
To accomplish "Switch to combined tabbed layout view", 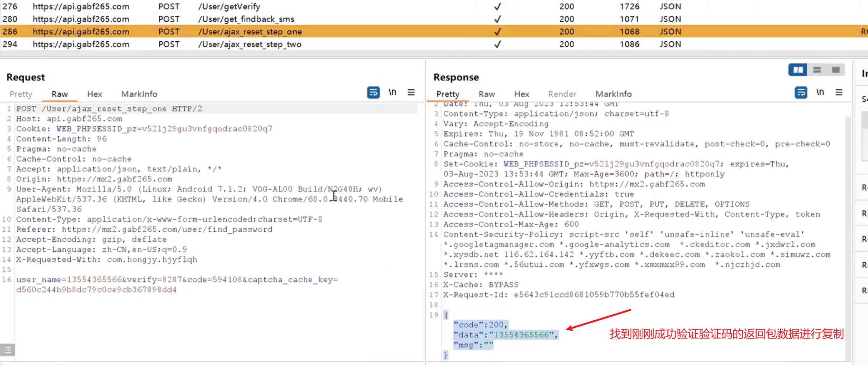I will [x=836, y=70].
